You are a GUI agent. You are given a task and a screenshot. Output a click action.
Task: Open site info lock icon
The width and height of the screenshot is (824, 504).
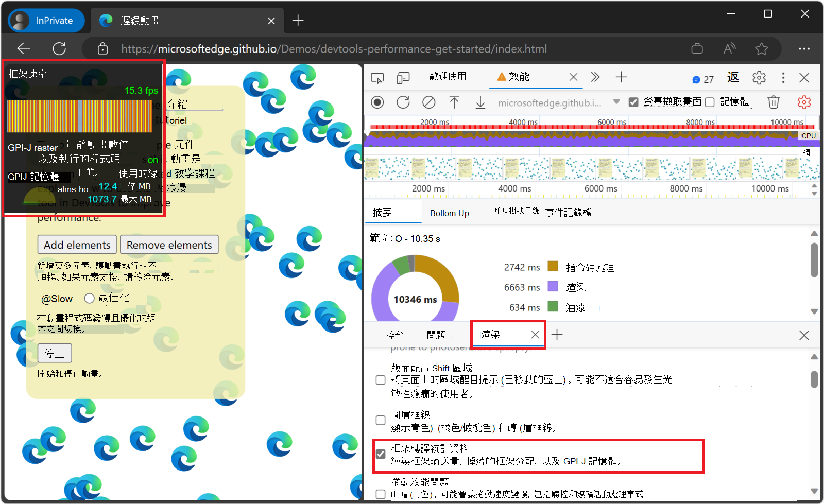[x=103, y=49]
